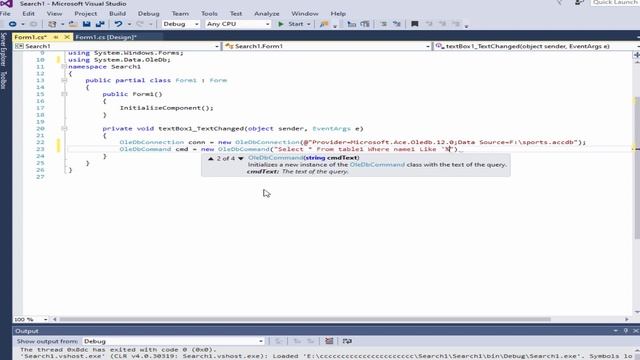Click the 'thread 0x8dc has exited' output line

pyautogui.click(x=118, y=350)
